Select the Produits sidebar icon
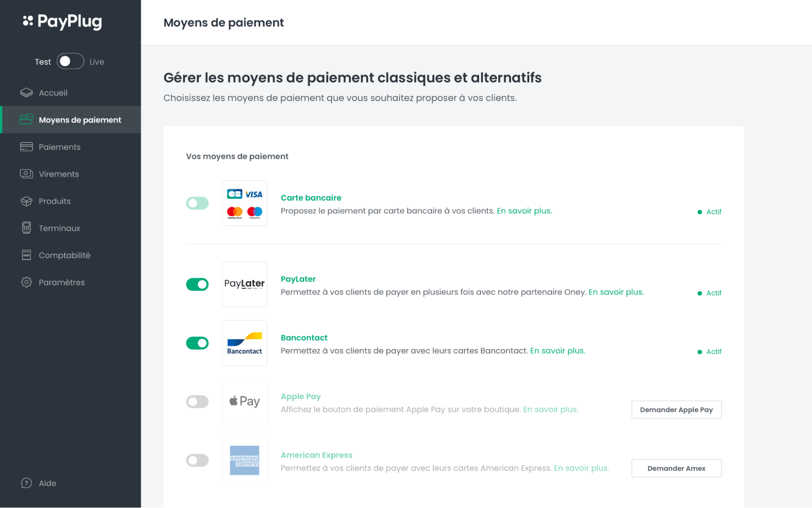 point(26,201)
